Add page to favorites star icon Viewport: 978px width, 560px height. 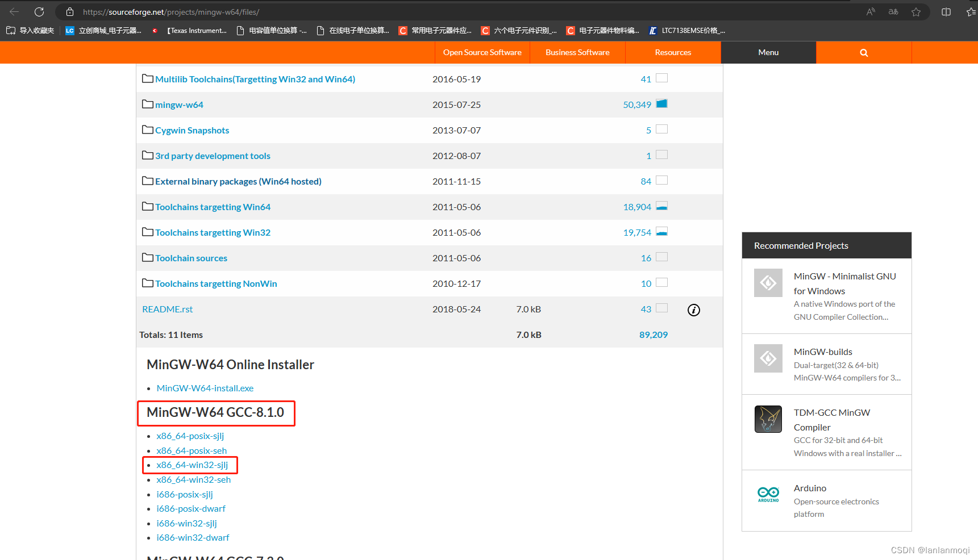tap(916, 12)
